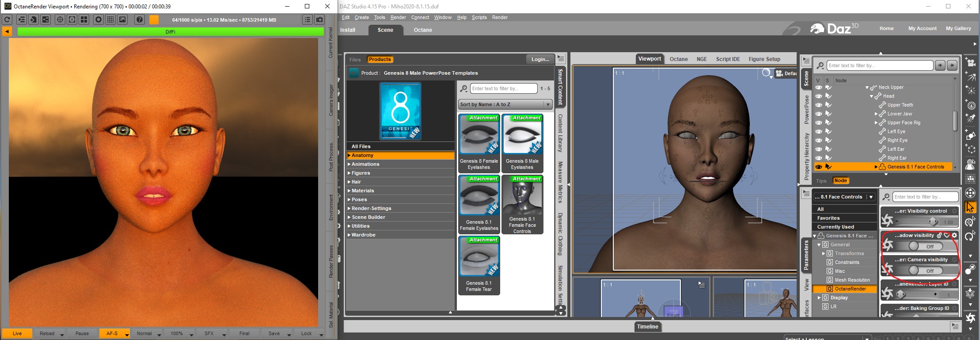Click the Create New Null icon

coord(970,149)
